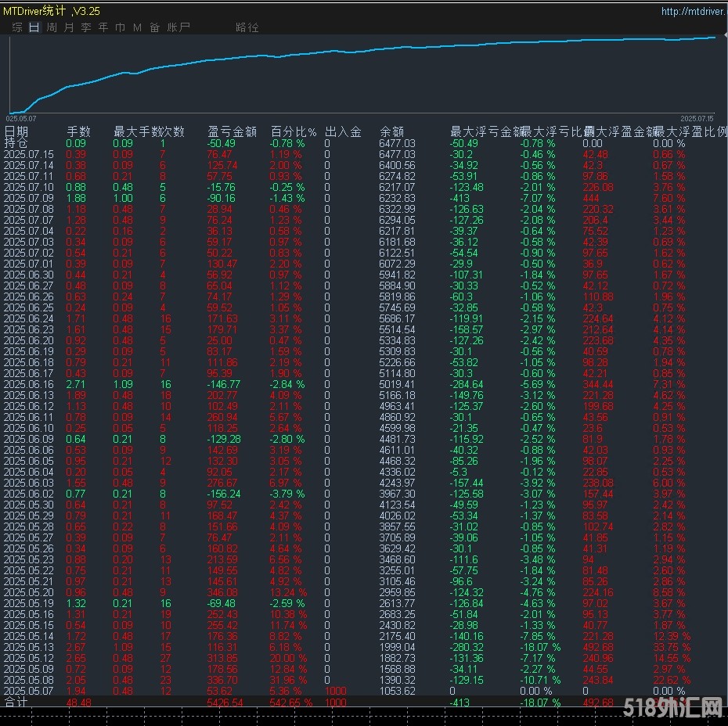The image size is (728, 726).
Task: Click the MTDriver统计 V3.25 title
Action: point(51,10)
